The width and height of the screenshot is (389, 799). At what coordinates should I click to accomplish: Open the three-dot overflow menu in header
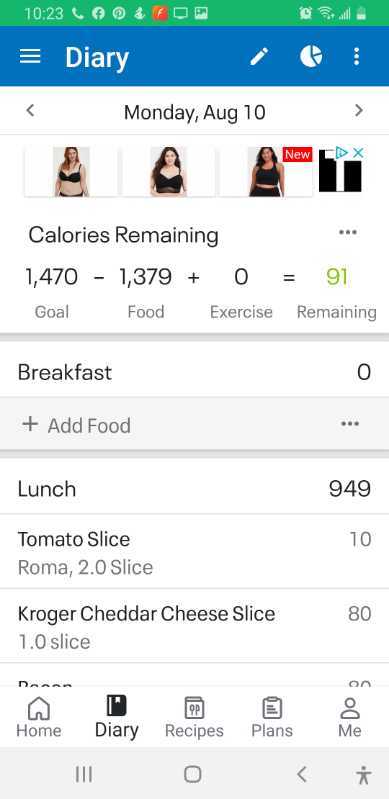(356, 56)
